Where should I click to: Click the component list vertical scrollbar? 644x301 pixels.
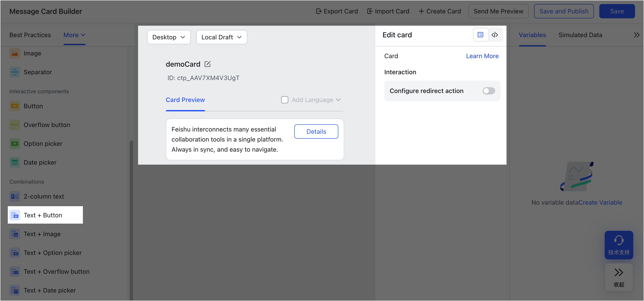[131, 220]
